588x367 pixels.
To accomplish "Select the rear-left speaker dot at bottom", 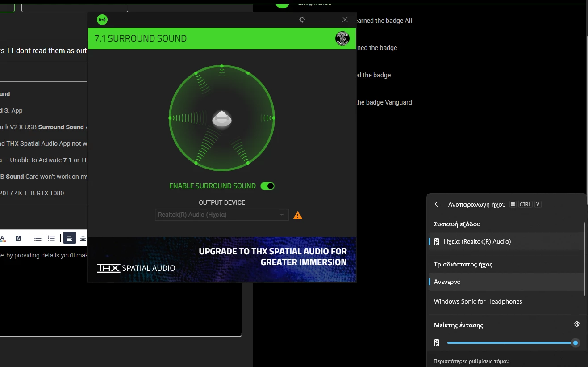I will (x=196, y=163).
